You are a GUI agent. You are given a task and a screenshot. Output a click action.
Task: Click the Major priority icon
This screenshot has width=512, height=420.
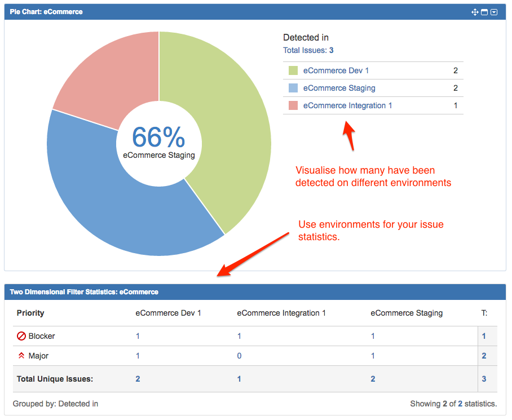click(21, 356)
